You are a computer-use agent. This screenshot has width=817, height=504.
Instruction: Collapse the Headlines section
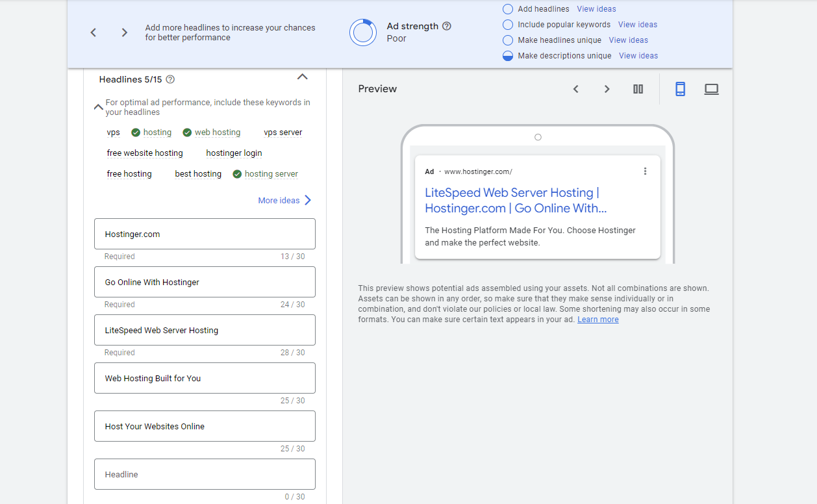302,77
